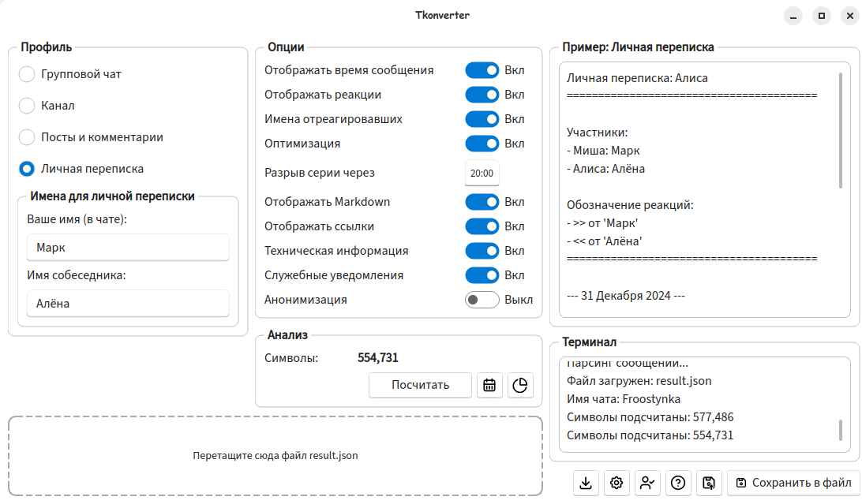Image resolution: width=862 pixels, height=504 pixels.
Task: Maximize the Tkonverter window
Action: pos(822,15)
